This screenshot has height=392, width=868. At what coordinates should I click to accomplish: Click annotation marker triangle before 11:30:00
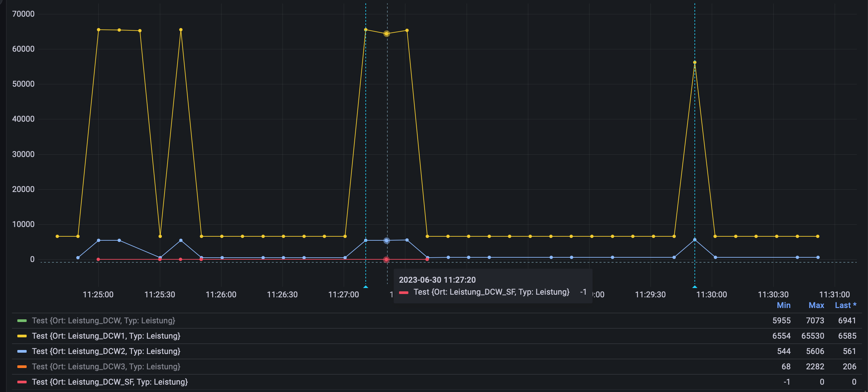(694, 287)
